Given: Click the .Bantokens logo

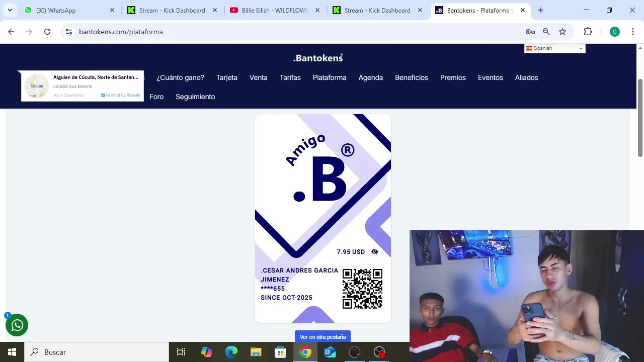Looking at the screenshot, I should (318, 58).
